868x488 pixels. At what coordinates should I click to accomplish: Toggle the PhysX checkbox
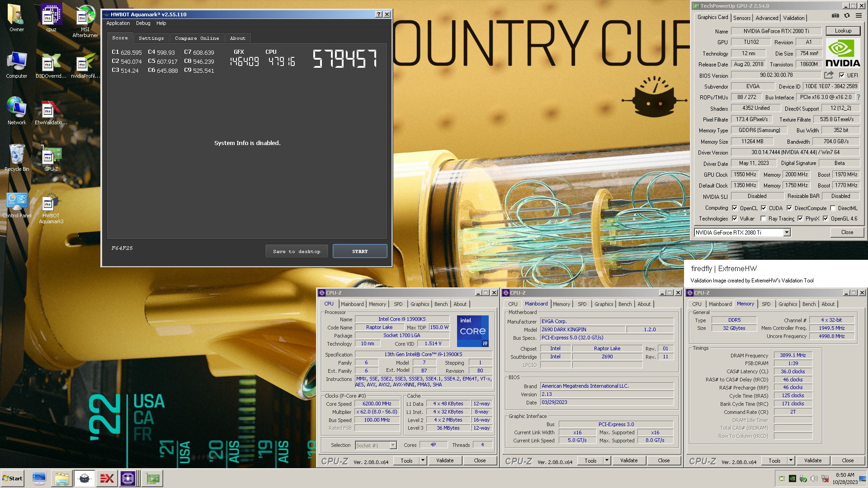coord(800,219)
